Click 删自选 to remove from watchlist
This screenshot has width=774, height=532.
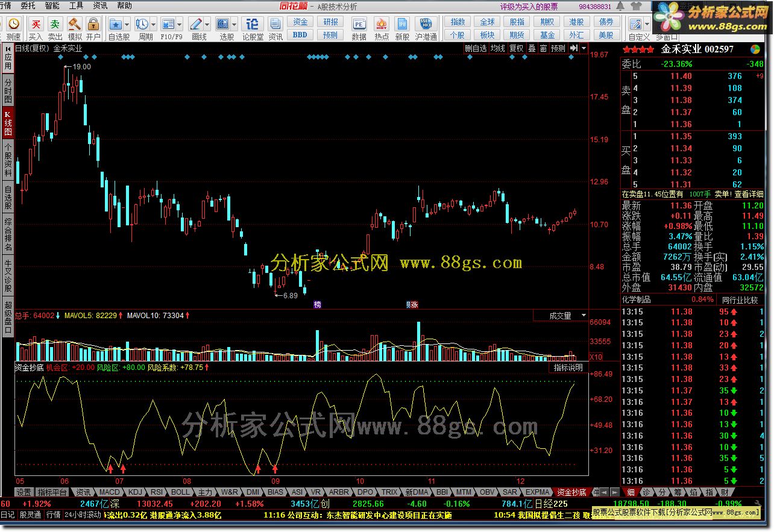(x=476, y=49)
